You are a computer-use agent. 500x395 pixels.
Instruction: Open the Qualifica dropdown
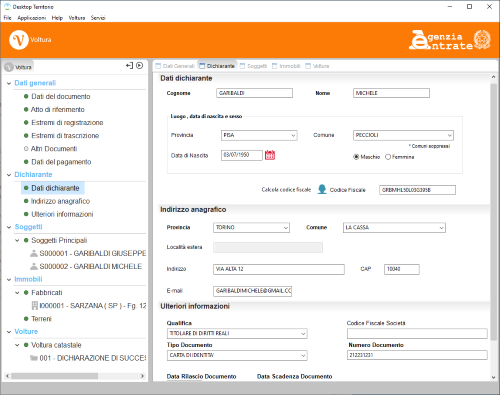coord(237,333)
